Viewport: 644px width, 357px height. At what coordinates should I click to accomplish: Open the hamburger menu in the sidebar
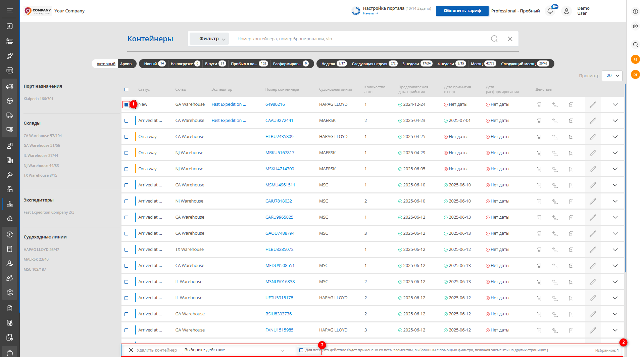pyautogui.click(x=10, y=10)
